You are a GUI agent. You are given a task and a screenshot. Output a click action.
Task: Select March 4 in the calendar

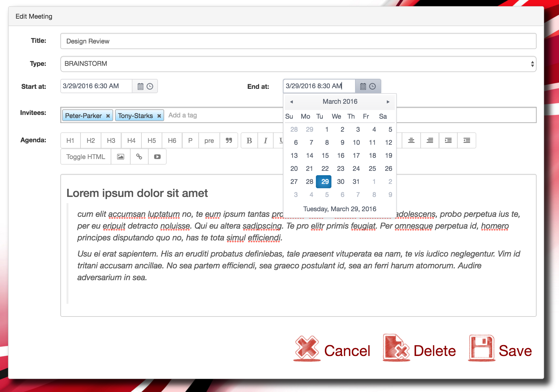point(374,129)
